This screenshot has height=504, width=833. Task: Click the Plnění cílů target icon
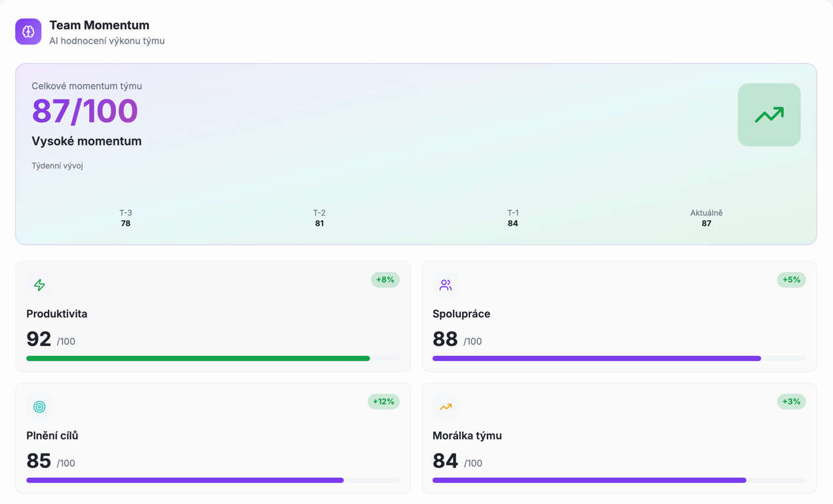(39, 407)
